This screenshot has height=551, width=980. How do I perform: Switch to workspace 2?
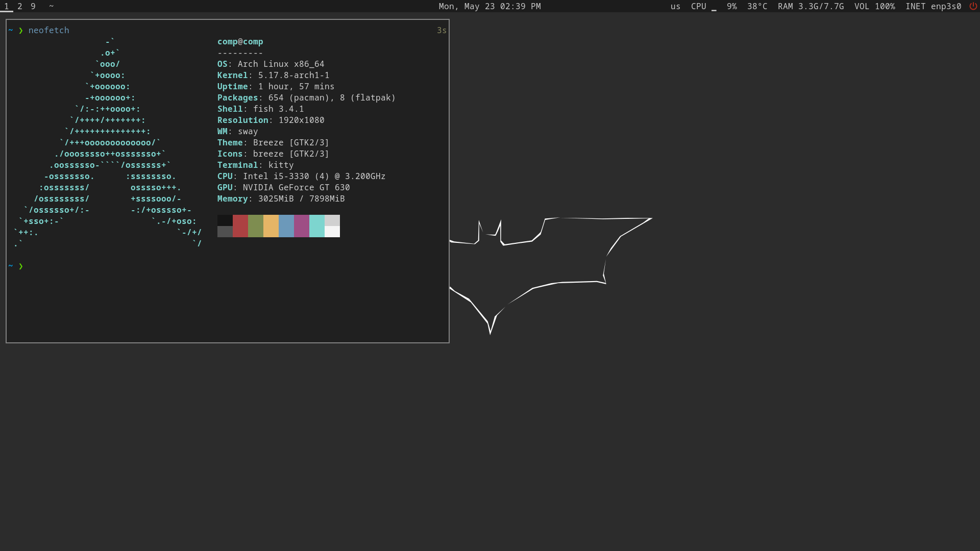click(20, 6)
